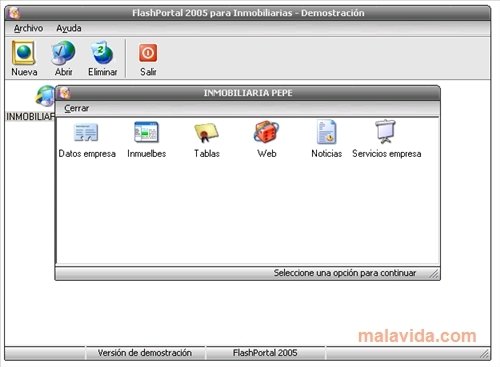Click the Eliminar toolbar icon
The height and width of the screenshot is (367, 500).
[102, 53]
